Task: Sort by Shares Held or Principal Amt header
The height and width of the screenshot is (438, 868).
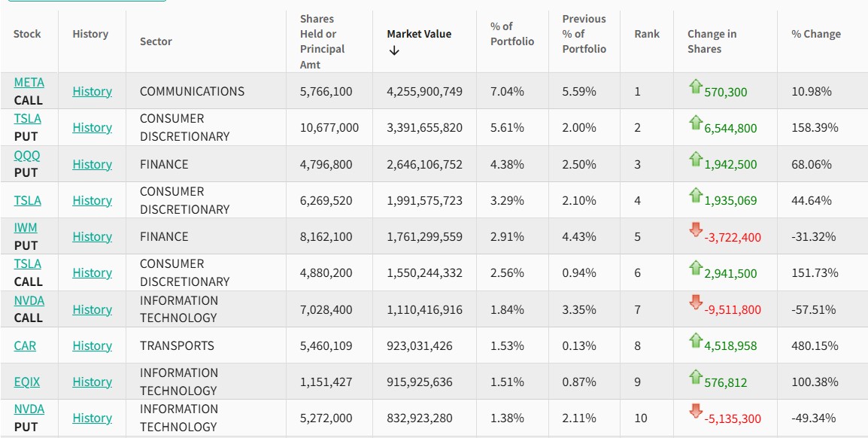Action: pos(322,41)
